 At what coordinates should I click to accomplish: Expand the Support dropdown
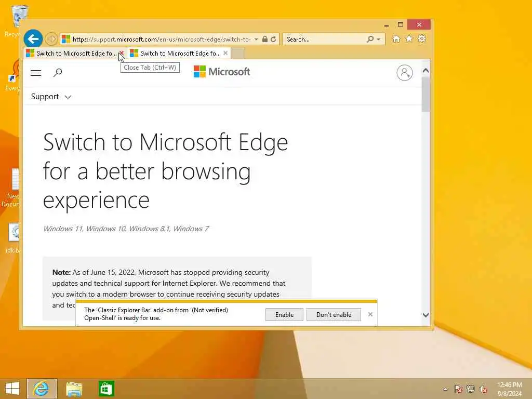(51, 97)
